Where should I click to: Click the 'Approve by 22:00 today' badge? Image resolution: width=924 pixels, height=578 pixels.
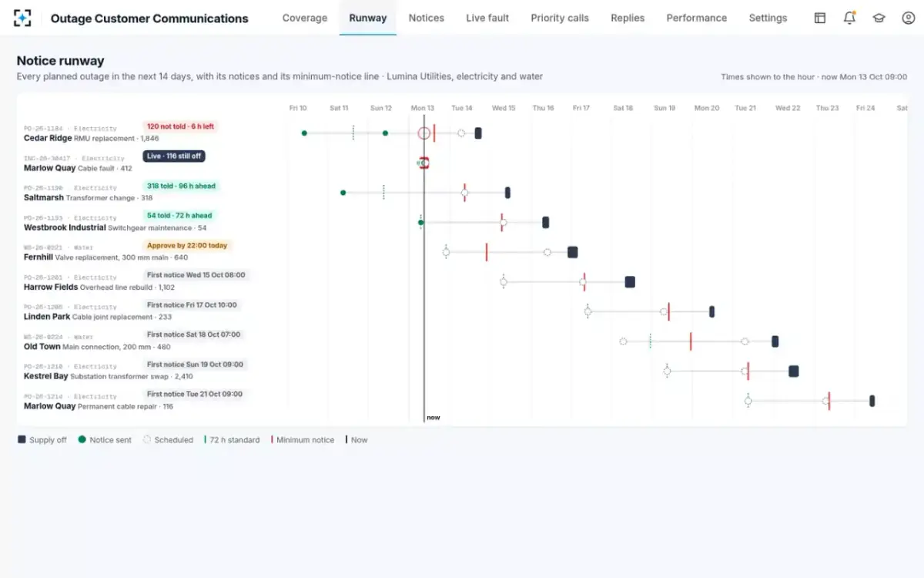(x=187, y=245)
